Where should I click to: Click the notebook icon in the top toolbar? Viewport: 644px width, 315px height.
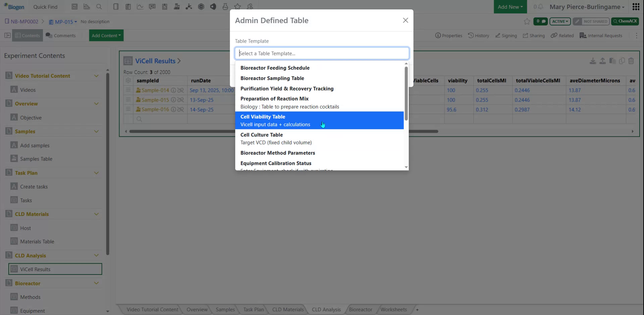[x=115, y=6]
